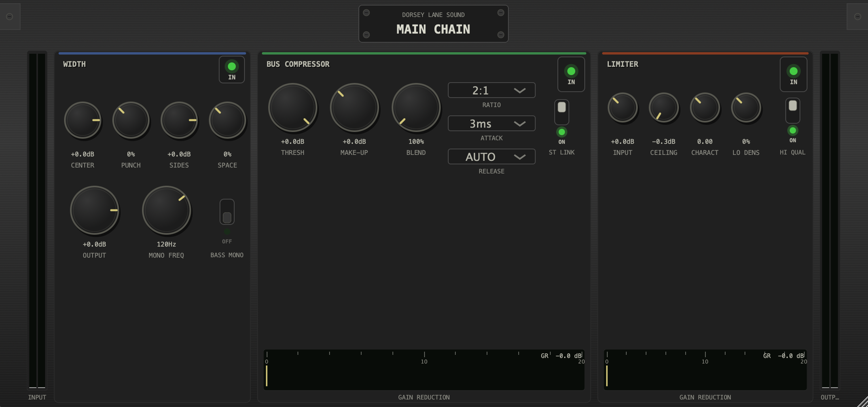Click the SIDES knob
This screenshot has width=868, height=407.
click(179, 120)
